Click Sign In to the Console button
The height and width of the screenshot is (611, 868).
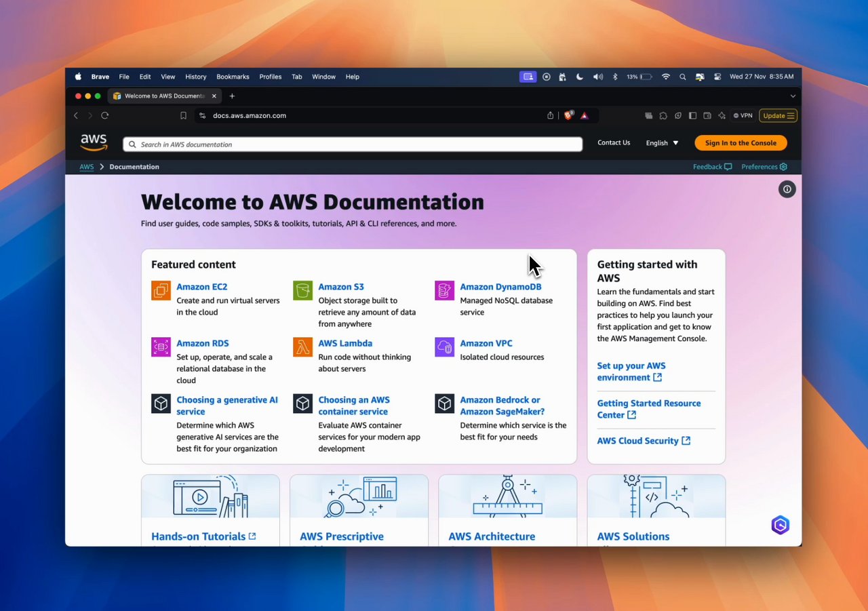pos(741,143)
